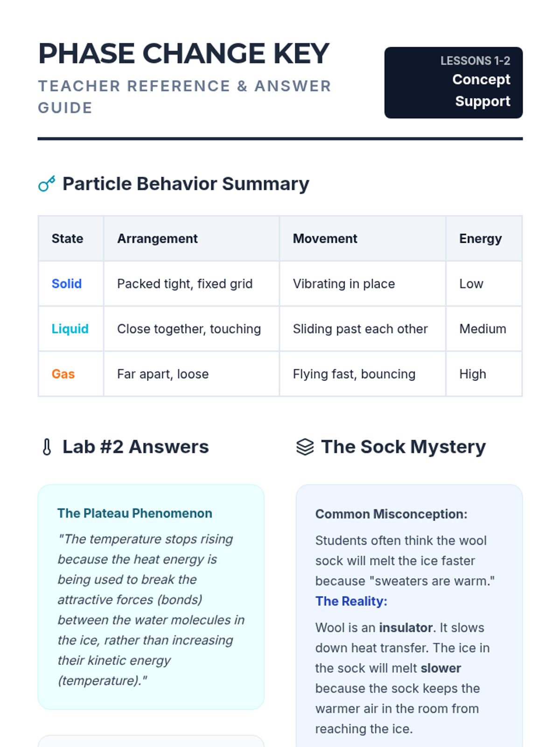Select the Solid state label
560x747 pixels.
67,284
